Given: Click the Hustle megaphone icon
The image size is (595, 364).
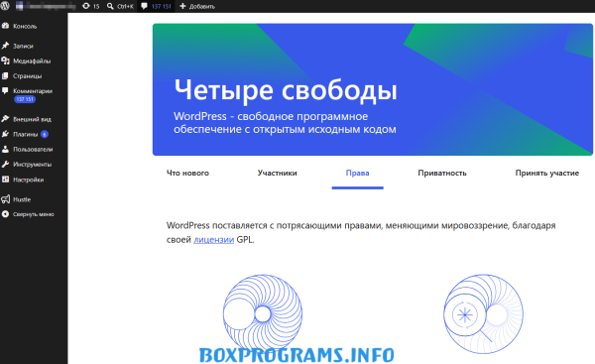Looking at the screenshot, I should (5, 199).
